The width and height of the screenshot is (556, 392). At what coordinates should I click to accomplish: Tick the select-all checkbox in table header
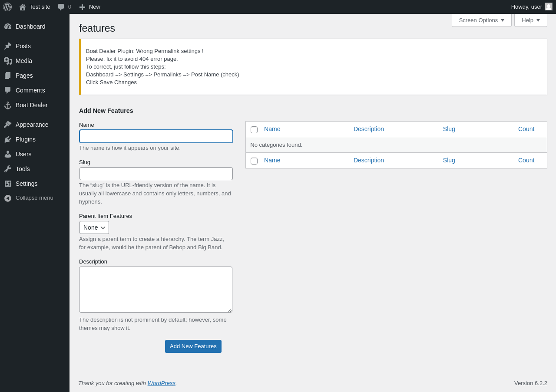coord(254,129)
